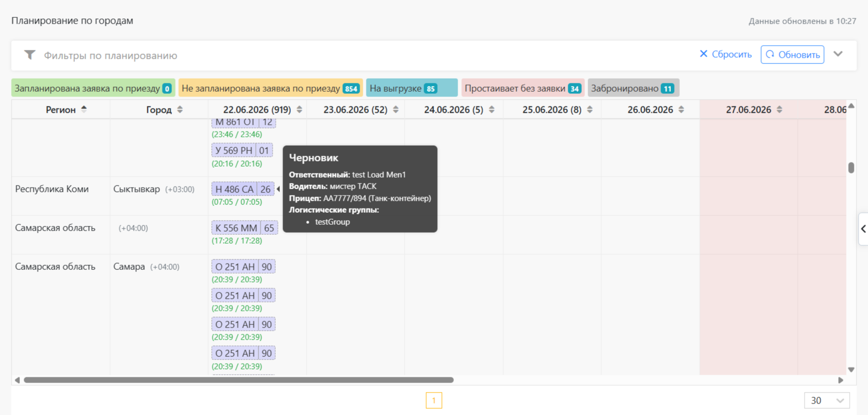
Task: Open page size dropdown showing 30
Action: pos(827,400)
